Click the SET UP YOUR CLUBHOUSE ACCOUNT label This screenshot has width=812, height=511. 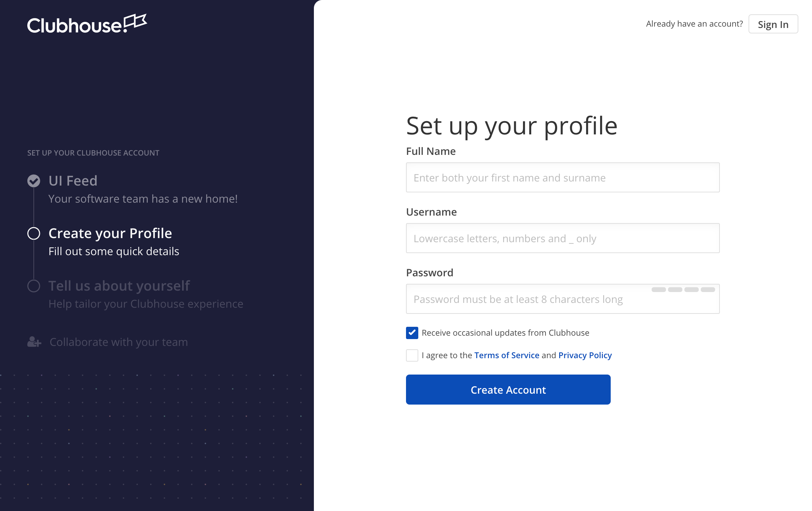click(93, 152)
